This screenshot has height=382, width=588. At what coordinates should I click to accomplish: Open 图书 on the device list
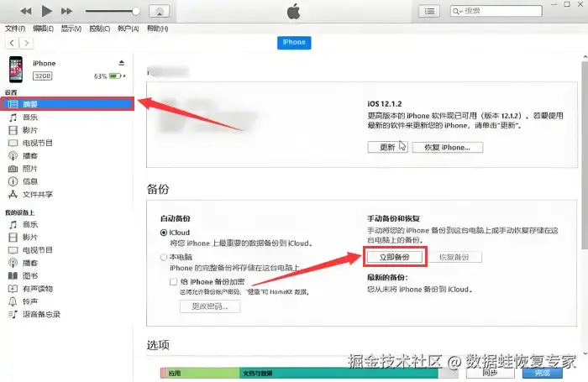[30, 276]
